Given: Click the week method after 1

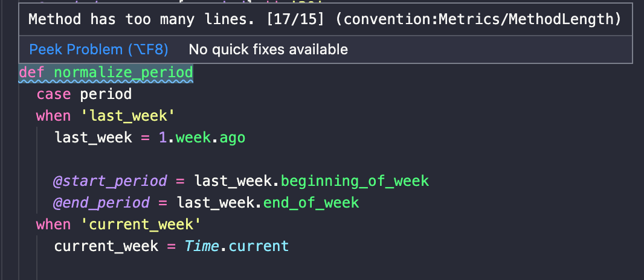Looking at the screenshot, I should click(x=193, y=138).
